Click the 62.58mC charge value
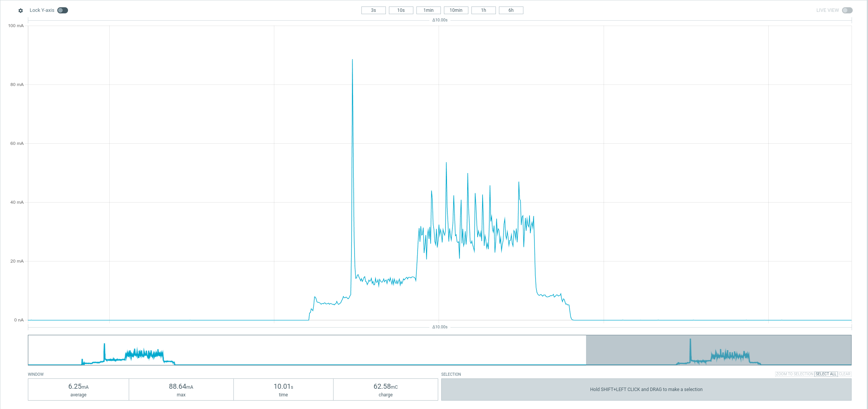868x409 pixels. (x=386, y=387)
